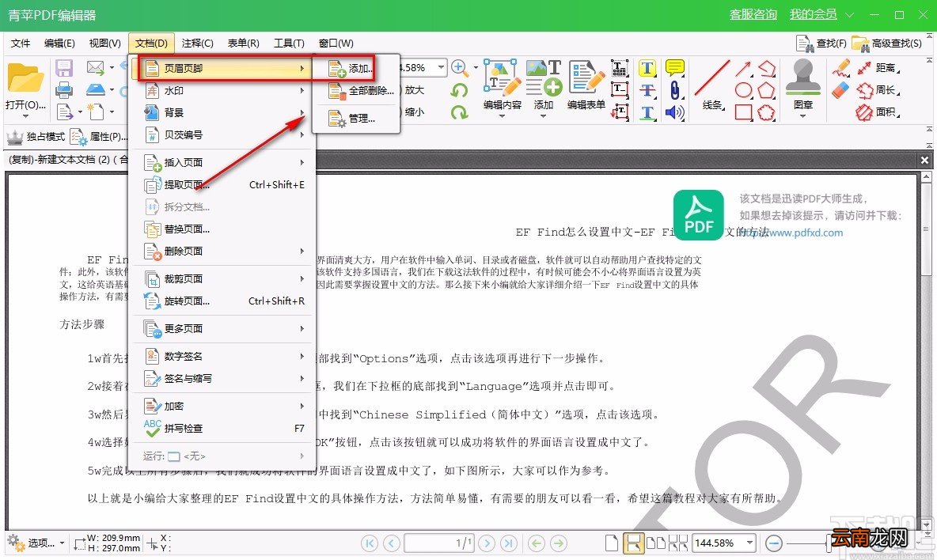The height and width of the screenshot is (560, 937).
Task: Open the Forms (表单) menu
Action: pyautogui.click(x=243, y=43)
